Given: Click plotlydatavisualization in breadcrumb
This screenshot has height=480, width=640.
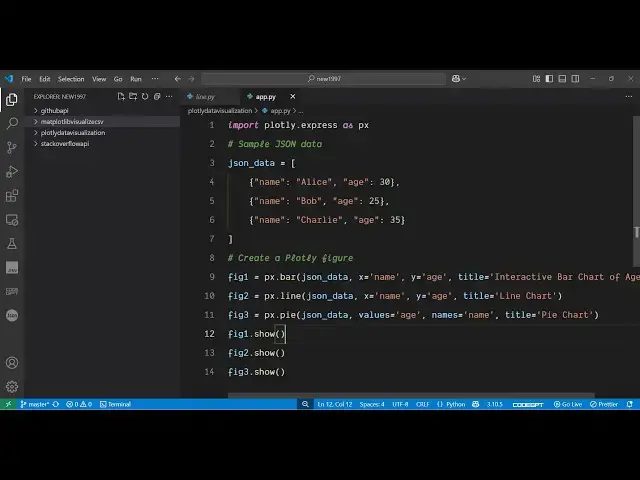Looking at the screenshot, I should tap(220, 111).
